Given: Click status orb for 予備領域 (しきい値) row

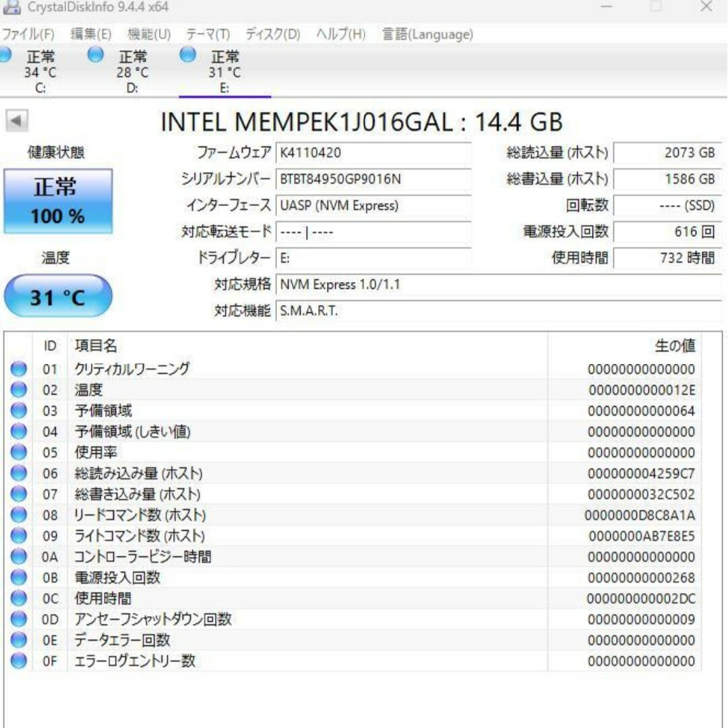Looking at the screenshot, I should 19,432.
